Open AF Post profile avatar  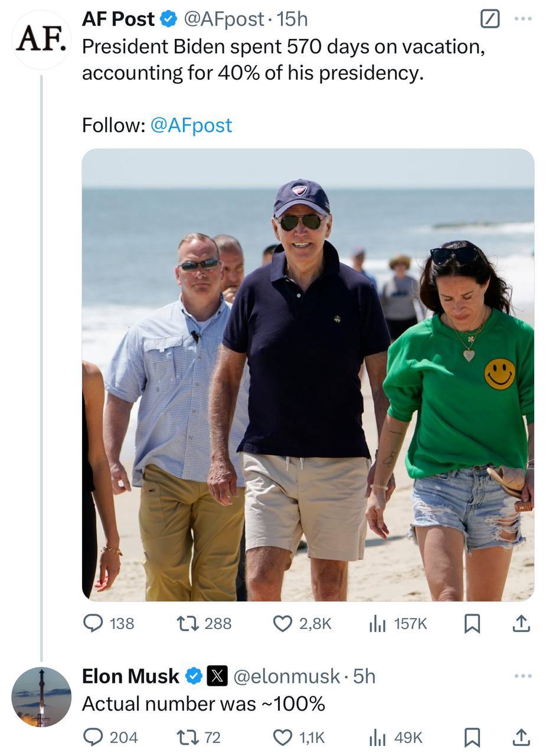point(41,39)
